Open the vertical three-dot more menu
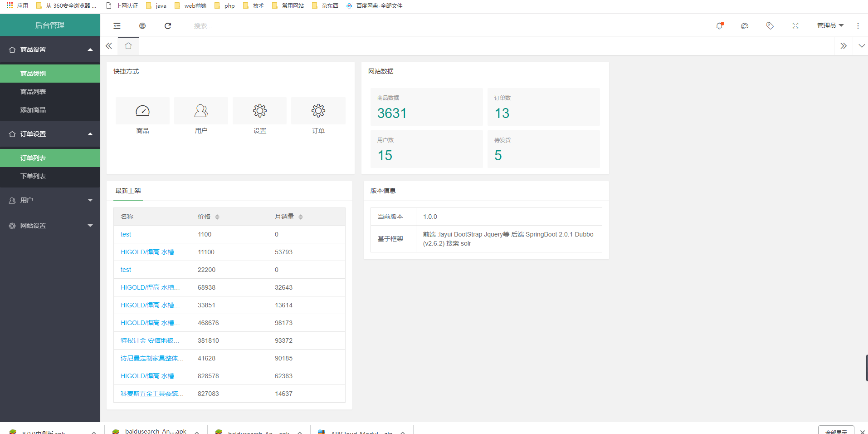The width and height of the screenshot is (868, 434). (x=858, y=26)
